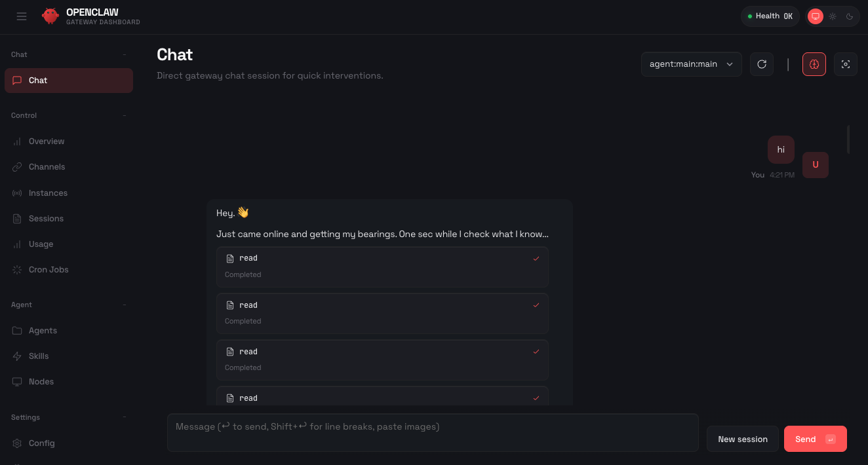This screenshot has width=868, height=465.
Task: Open the first completed read tool card
Action: (382, 266)
